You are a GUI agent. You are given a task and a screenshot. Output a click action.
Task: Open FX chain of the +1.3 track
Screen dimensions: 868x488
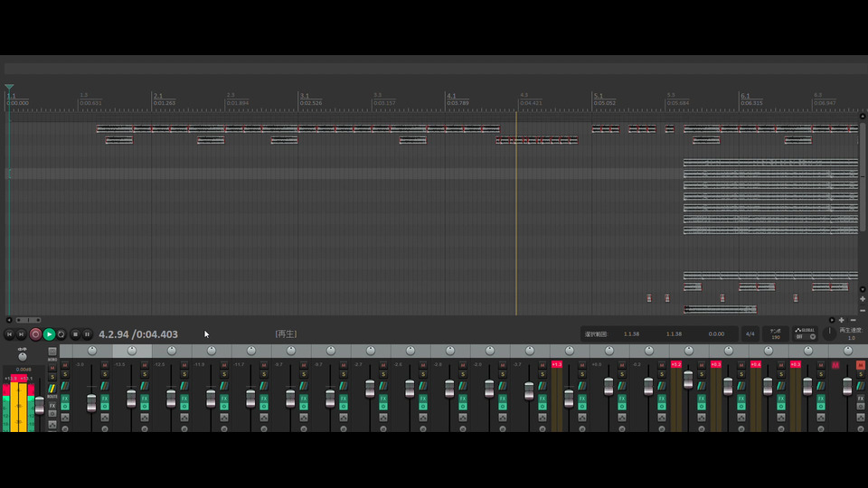point(582,399)
